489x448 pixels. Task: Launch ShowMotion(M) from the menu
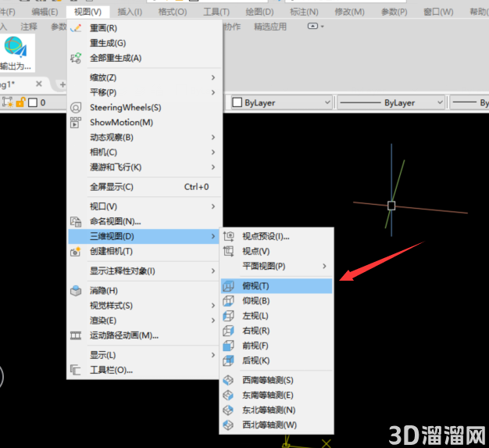[144, 123]
